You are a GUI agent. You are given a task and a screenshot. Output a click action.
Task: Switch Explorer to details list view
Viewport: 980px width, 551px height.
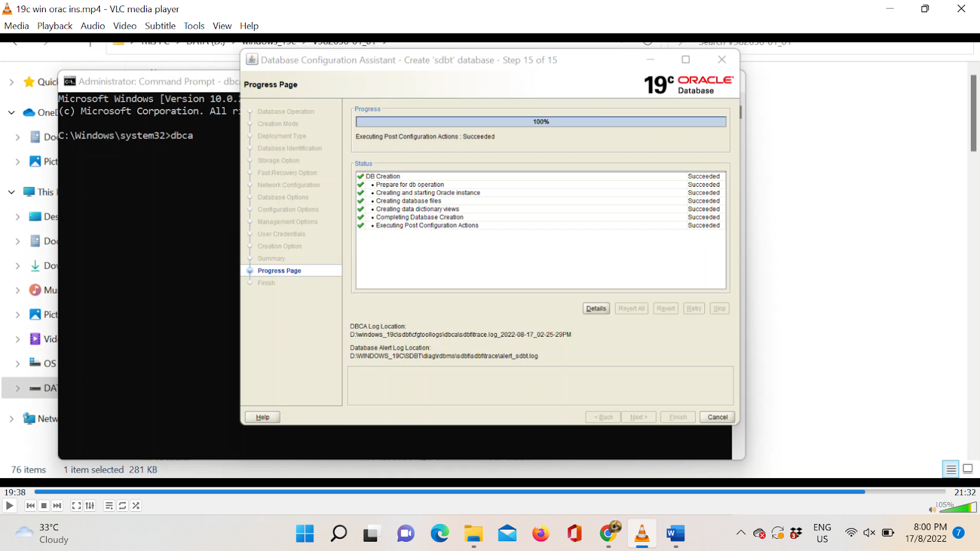point(951,470)
